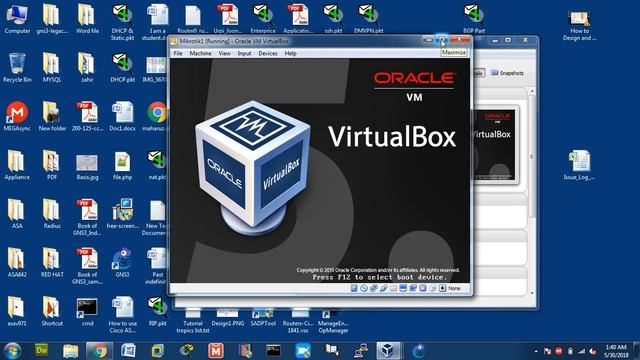Select the Doc1.docx desktop file
Screen dimensions: 640x360
122,116
